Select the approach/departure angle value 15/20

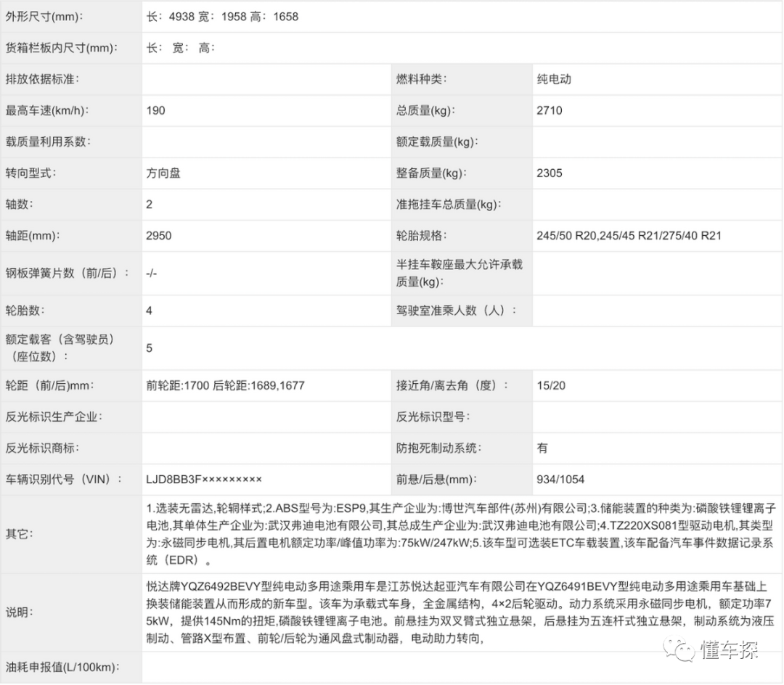click(551, 385)
